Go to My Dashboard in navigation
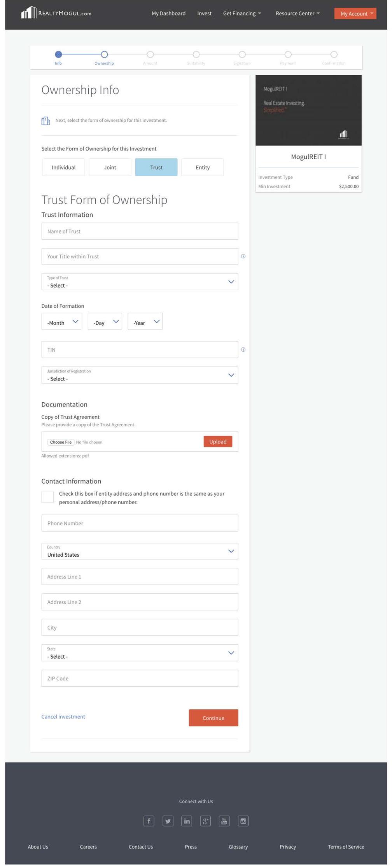 point(168,13)
